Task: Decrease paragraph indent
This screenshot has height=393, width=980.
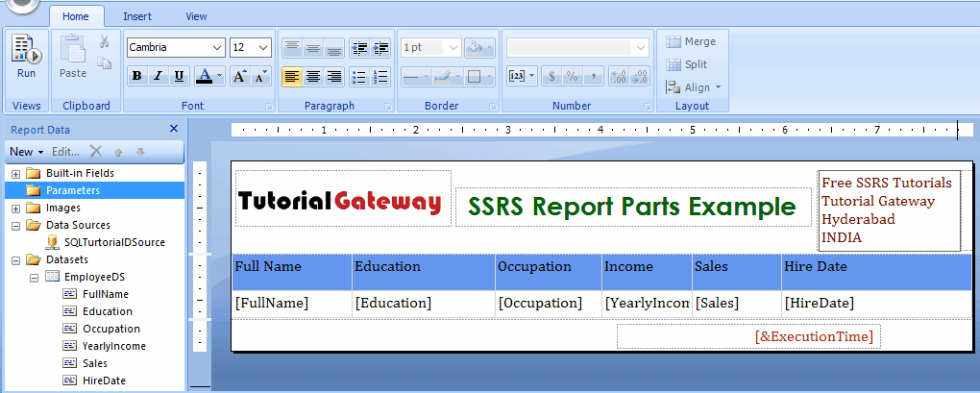Action: tap(358, 47)
